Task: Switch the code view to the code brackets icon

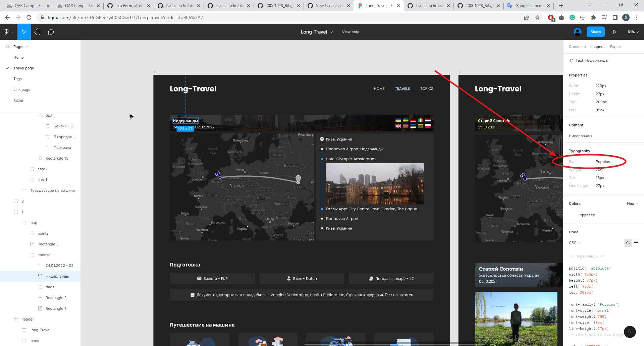Action: 628,243
